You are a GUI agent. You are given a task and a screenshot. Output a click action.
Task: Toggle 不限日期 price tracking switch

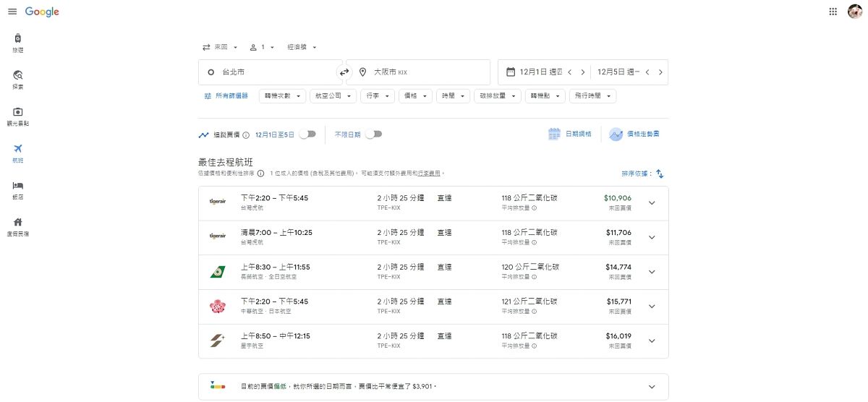(374, 134)
